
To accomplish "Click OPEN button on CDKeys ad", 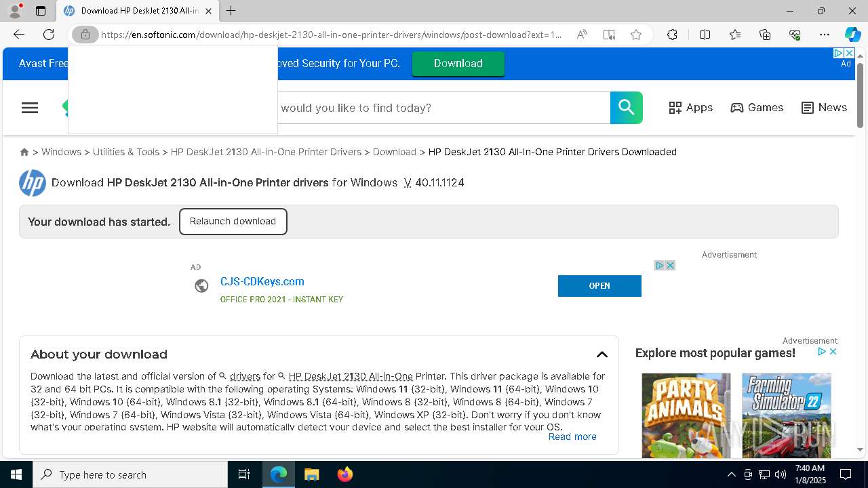I will [x=599, y=285].
